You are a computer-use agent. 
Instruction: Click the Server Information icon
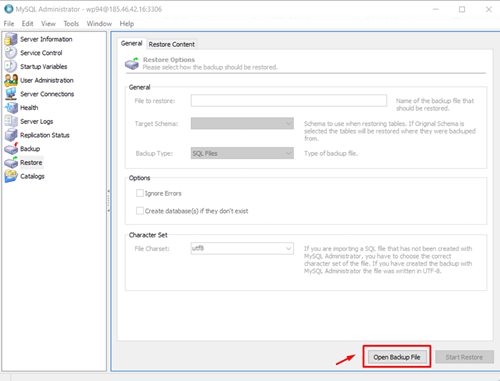pyautogui.click(x=11, y=39)
